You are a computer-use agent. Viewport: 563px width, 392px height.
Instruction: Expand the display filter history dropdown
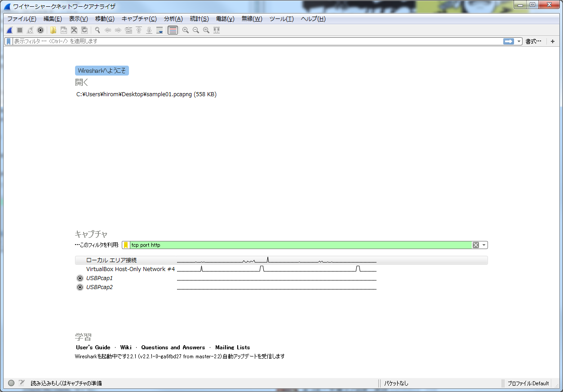tap(519, 41)
